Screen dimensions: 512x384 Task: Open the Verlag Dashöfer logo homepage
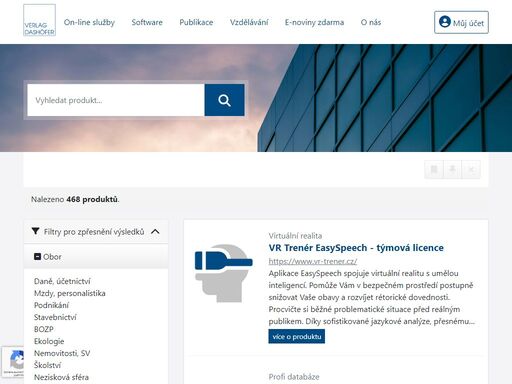click(x=39, y=20)
